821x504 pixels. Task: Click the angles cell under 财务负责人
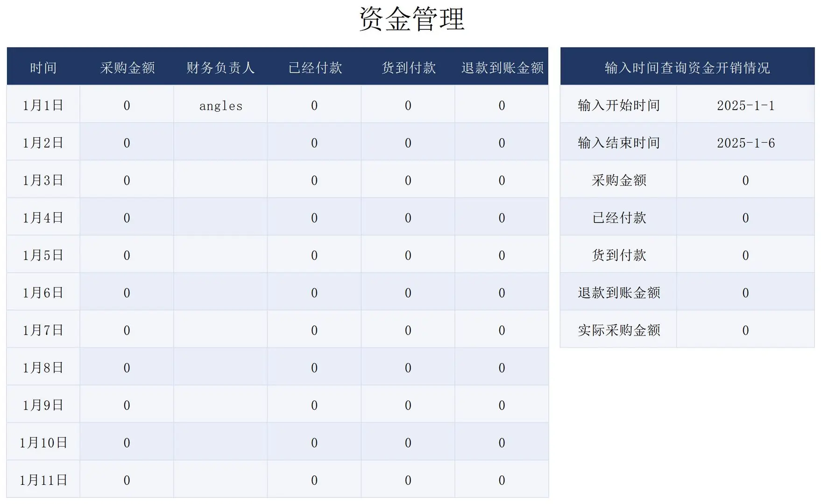tap(220, 105)
